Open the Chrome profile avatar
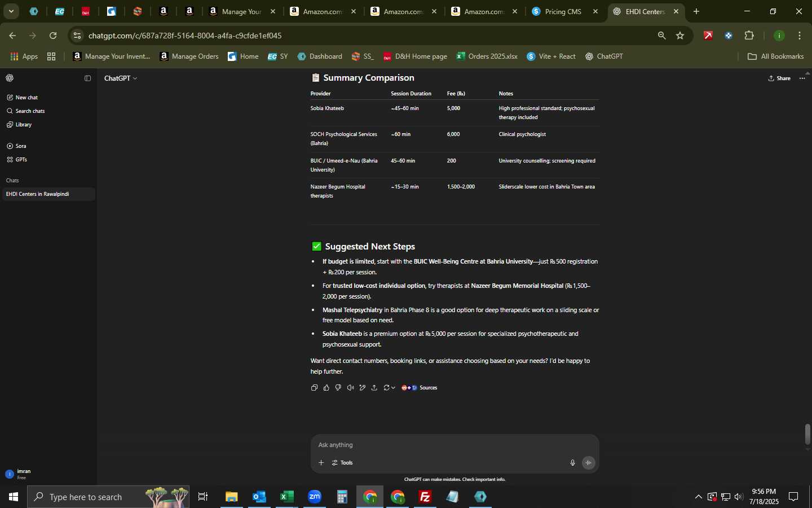812x508 pixels. (779, 36)
